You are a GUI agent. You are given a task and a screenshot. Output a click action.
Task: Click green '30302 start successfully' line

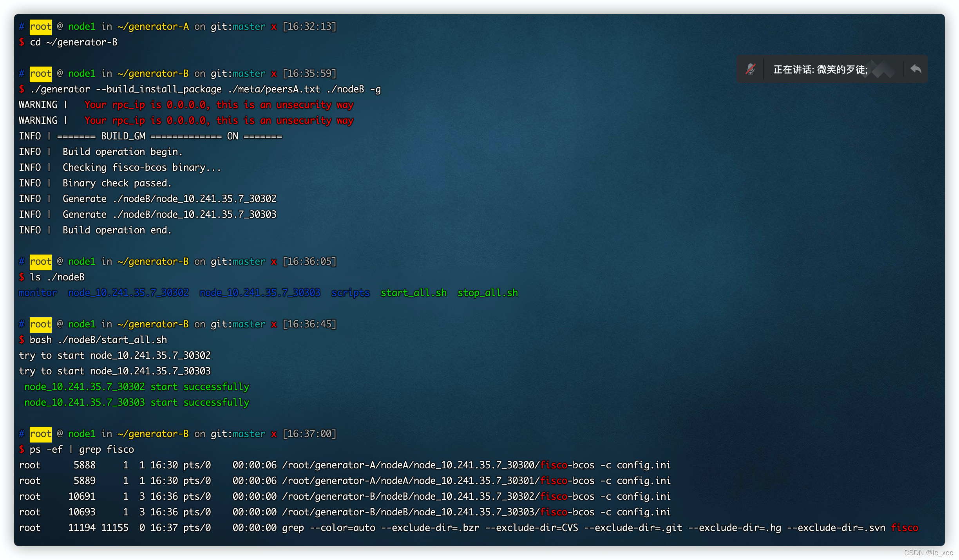pos(137,387)
